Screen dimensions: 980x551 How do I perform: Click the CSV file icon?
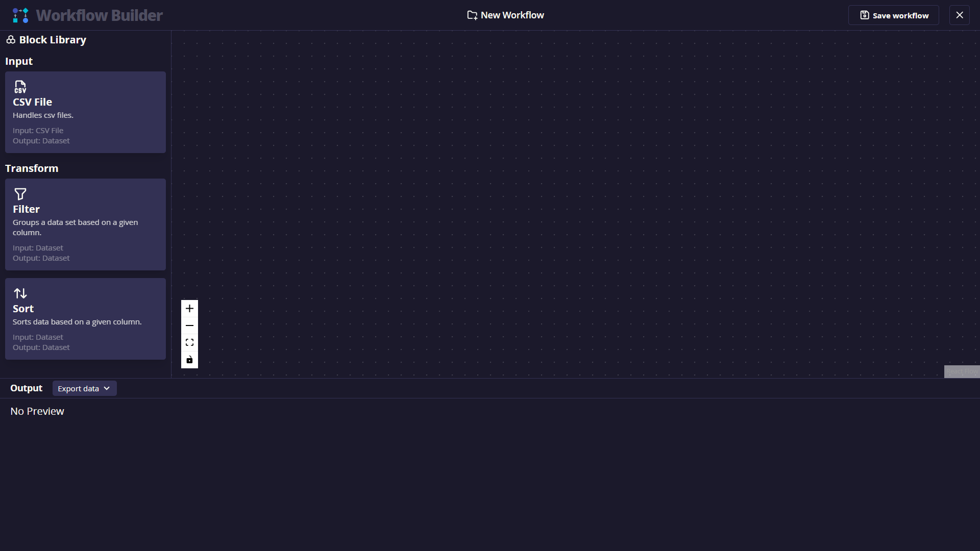click(x=20, y=87)
